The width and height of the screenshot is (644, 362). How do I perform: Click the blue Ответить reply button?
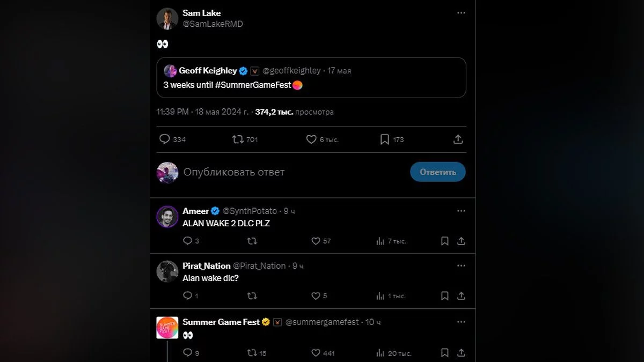[x=437, y=172]
